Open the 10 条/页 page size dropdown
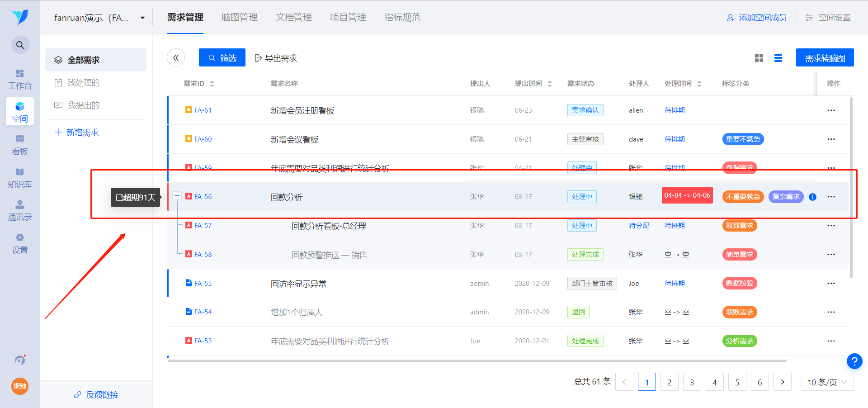 (827, 382)
